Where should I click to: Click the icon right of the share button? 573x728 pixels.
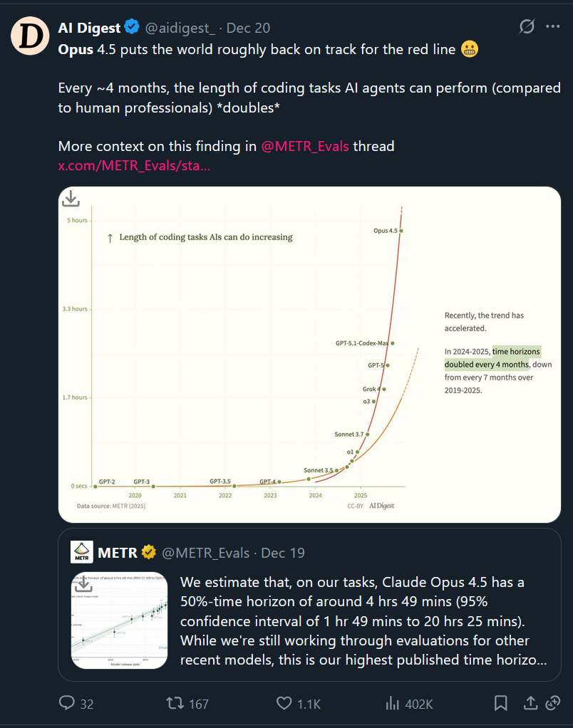552,703
